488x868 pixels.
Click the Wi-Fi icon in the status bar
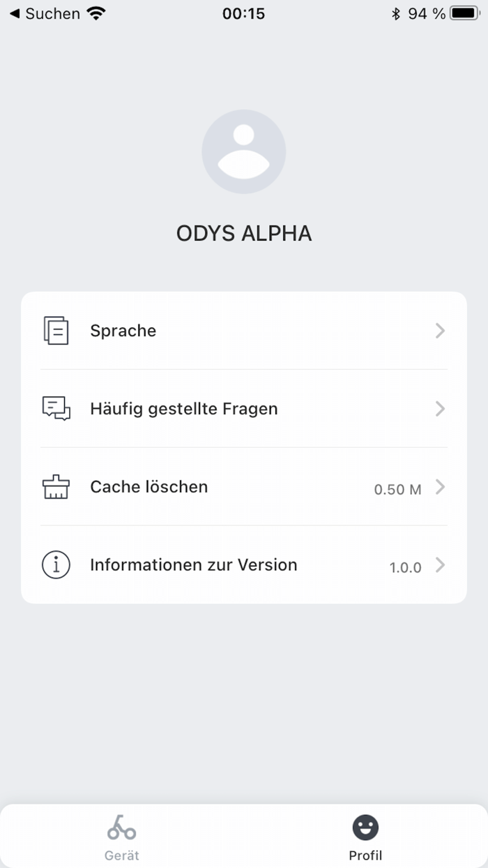click(95, 13)
